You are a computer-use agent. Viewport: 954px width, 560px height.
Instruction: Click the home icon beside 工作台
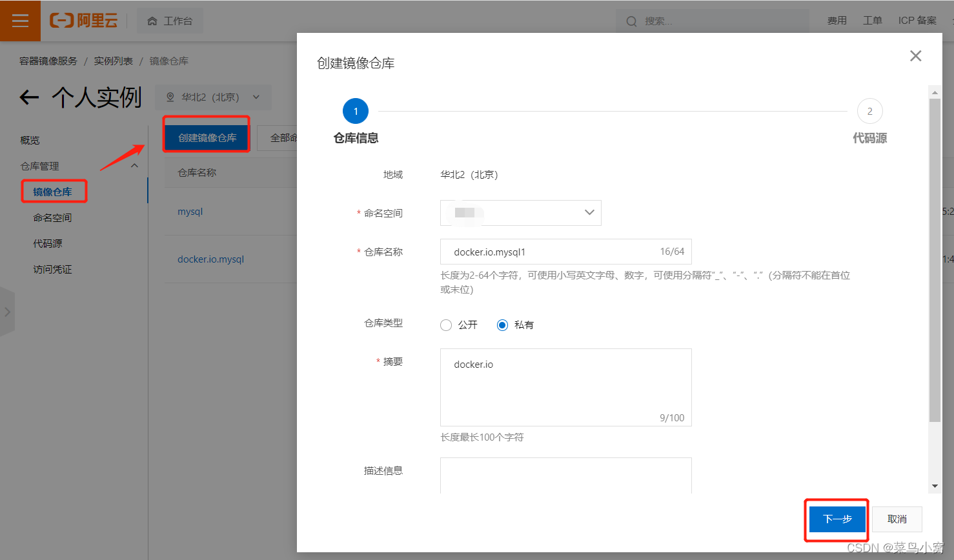click(152, 21)
